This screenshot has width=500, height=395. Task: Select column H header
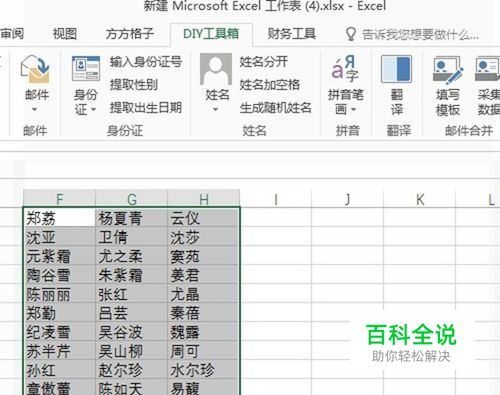pyautogui.click(x=203, y=199)
